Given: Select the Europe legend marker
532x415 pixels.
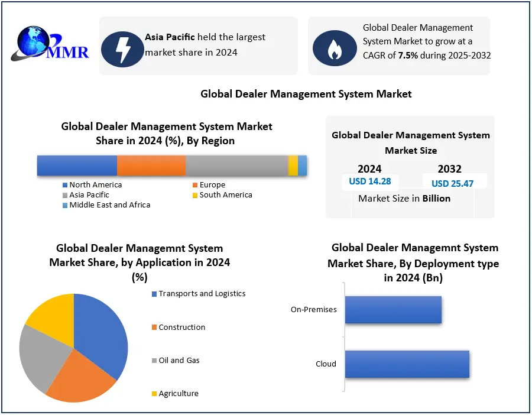Looking at the screenshot, I should point(194,185).
